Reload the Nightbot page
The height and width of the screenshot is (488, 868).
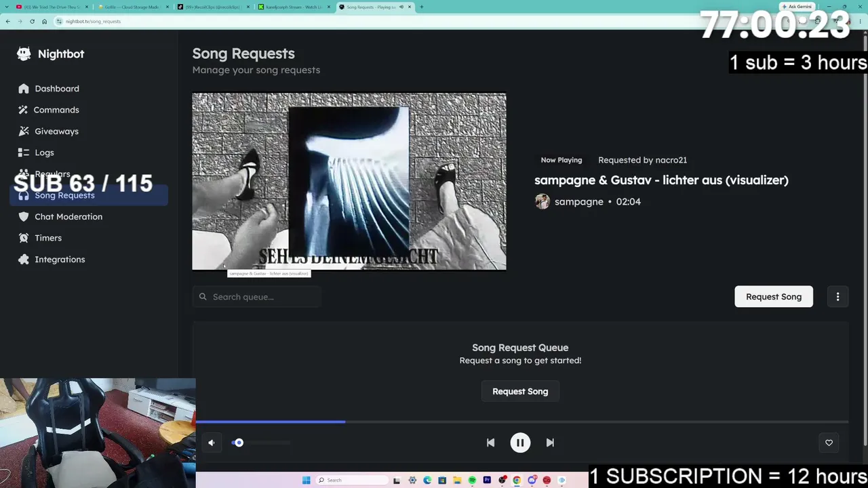pyautogui.click(x=32, y=21)
